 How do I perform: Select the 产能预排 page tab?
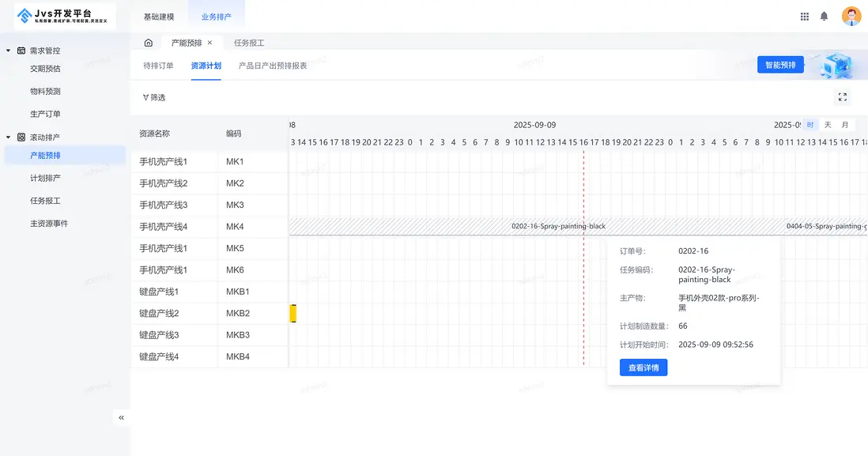point(187,43)
